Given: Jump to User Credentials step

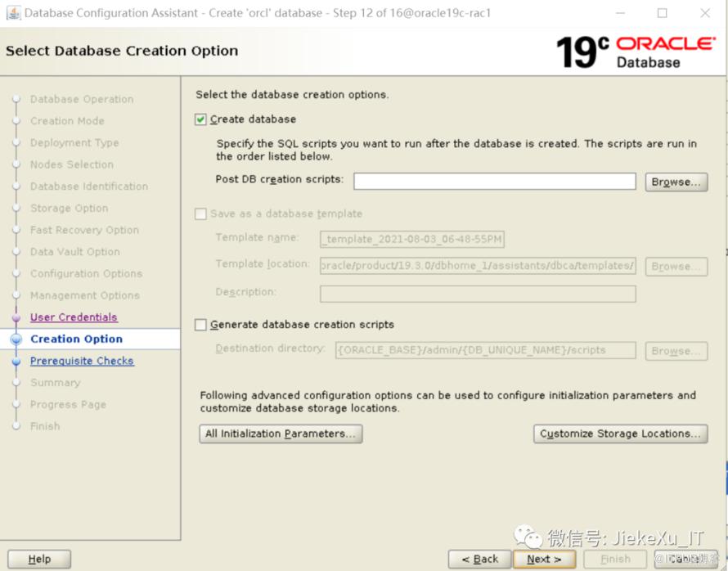Looking at the screenshot, I should (x=74, y=317).
